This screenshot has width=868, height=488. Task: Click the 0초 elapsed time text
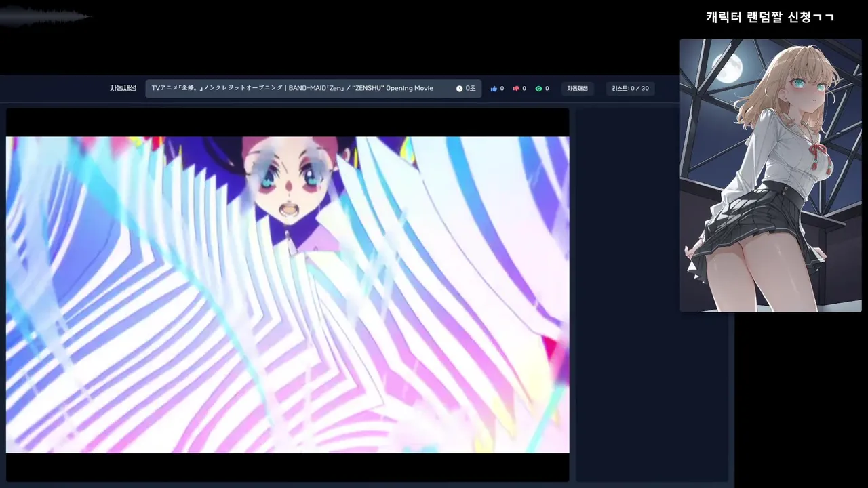471,89
